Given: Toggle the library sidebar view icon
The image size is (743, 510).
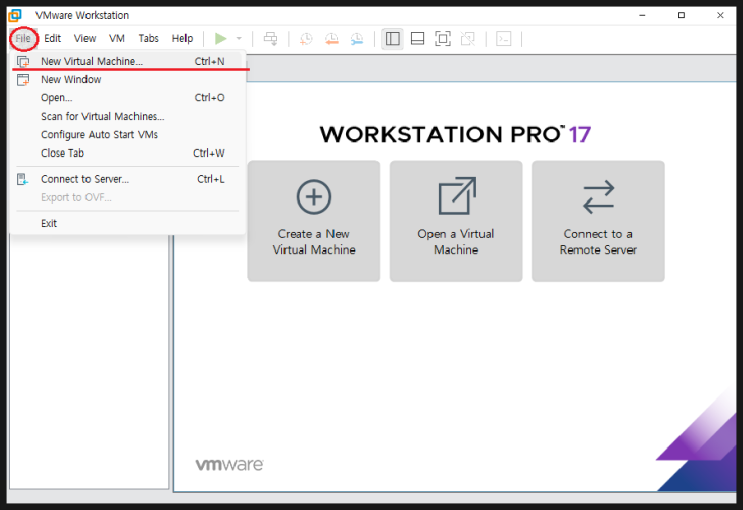Looking at the screenshot, I should pyautogui.click(x=392, y=38).
